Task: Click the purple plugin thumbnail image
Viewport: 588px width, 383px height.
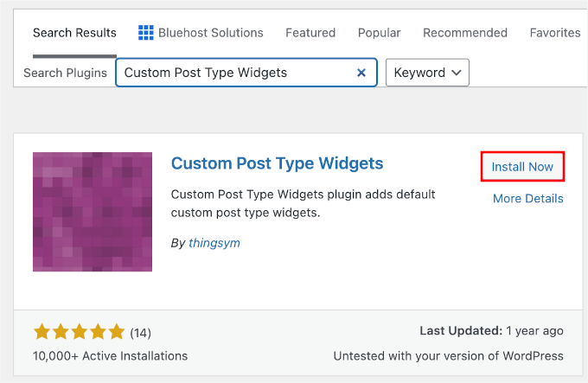Action: 93,212
